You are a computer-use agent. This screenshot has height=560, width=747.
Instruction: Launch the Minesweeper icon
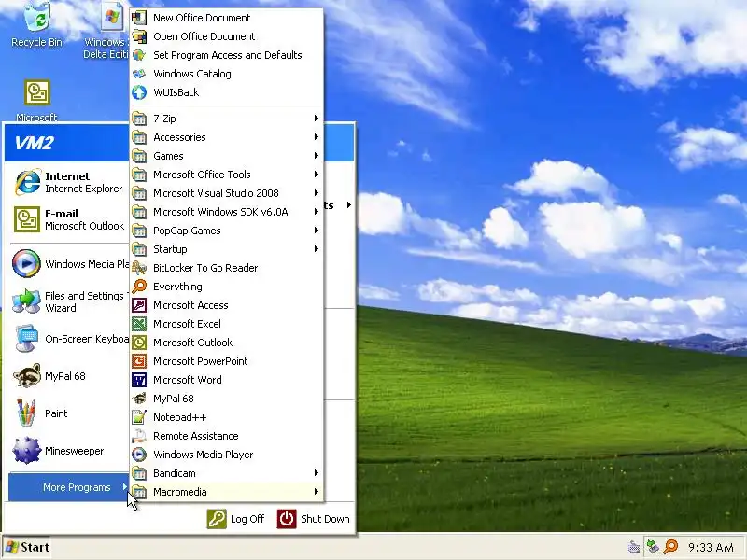(27, 451)
